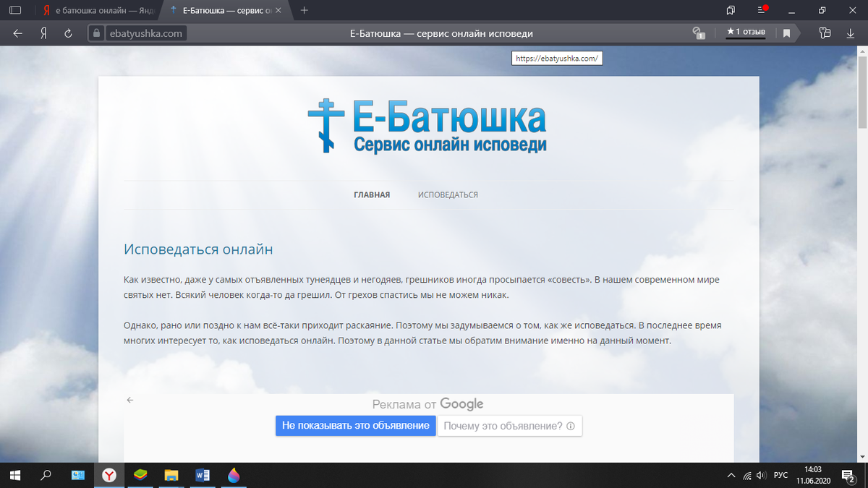Click the ad back arrow
The image size is (868, 488).
click(x=130, y=400)
